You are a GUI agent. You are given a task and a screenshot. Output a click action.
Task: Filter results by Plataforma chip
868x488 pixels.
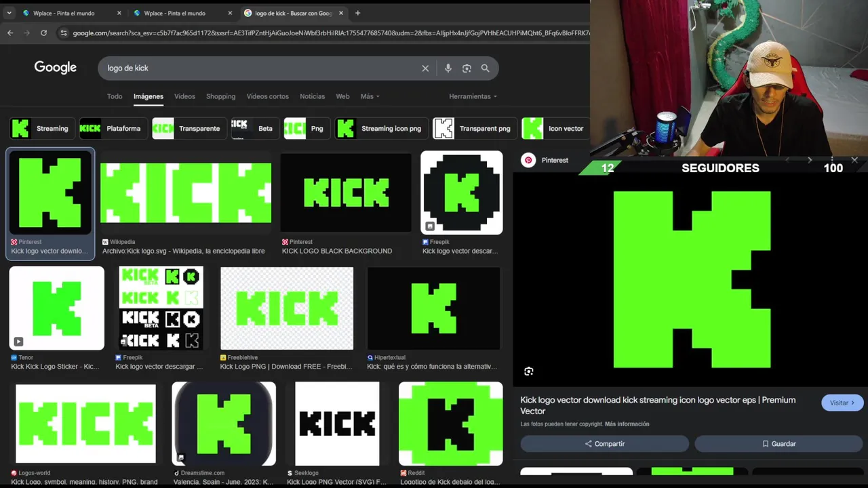pyautogui.click(x=112, y=128)
